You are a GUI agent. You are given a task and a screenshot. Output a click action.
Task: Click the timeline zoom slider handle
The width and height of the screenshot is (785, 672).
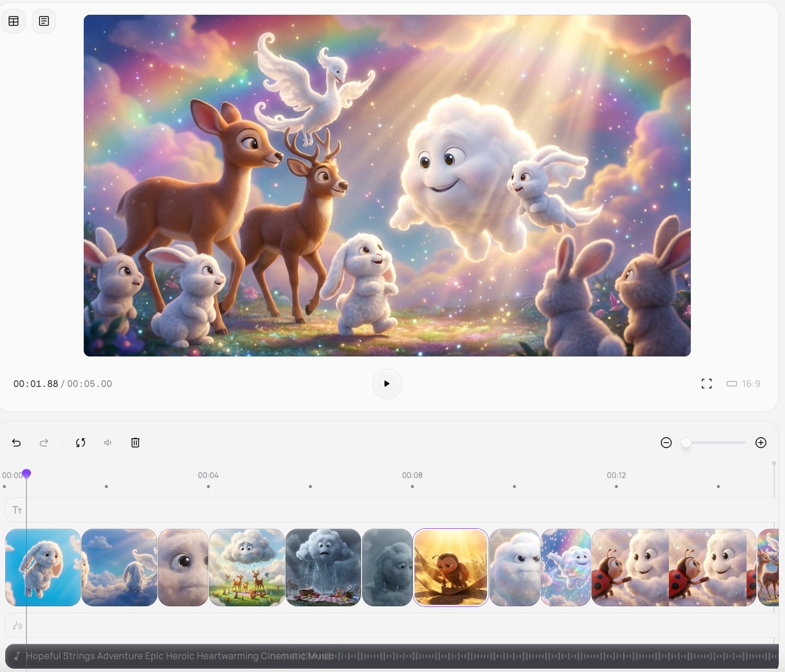point(686,443)
